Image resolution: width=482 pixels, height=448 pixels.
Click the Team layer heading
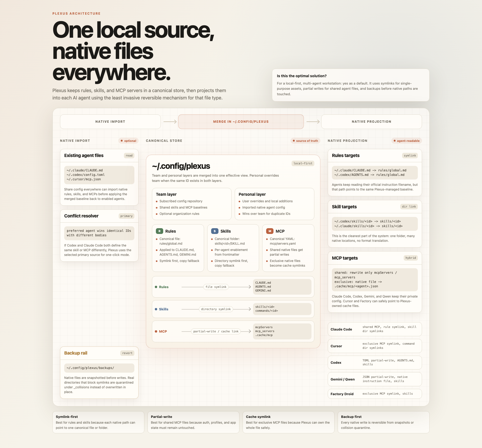pos(166,194)
